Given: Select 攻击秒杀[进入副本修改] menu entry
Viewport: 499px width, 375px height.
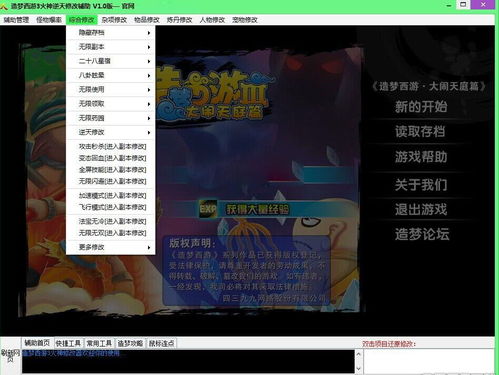Looking at the screenshot, I should point(111,147).
